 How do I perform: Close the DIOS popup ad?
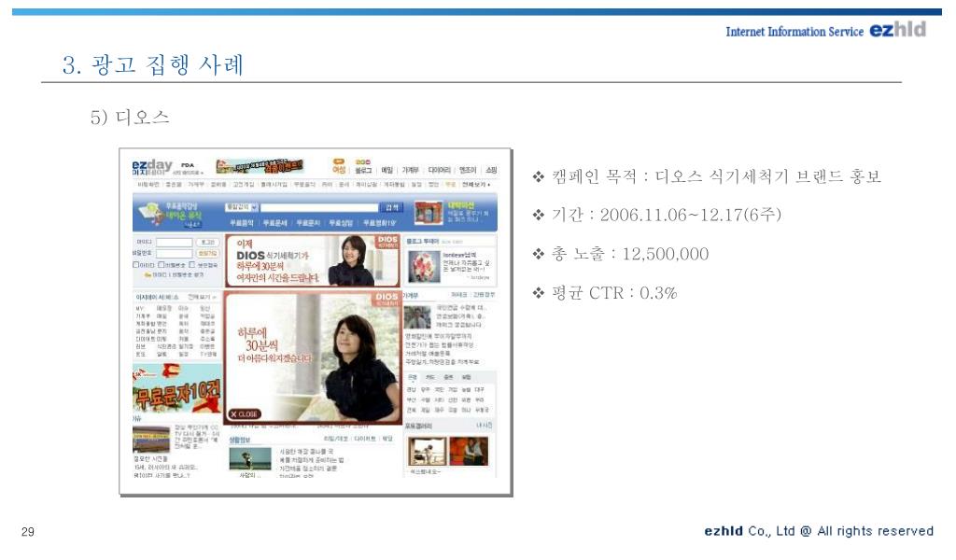tap(245, 413)
